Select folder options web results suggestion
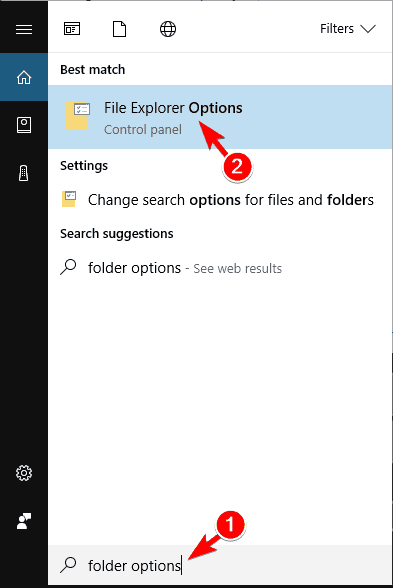393x588 pixels. pos(220,268)
